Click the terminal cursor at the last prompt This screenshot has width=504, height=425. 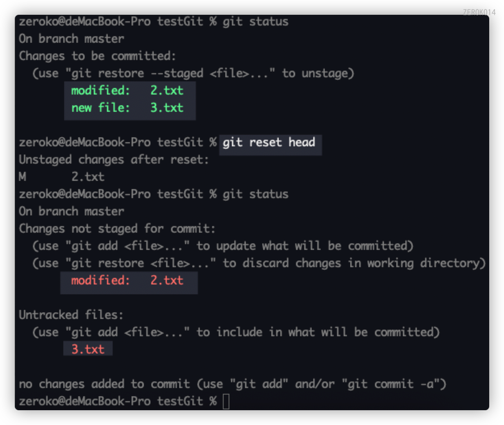[x=226, y=402]
